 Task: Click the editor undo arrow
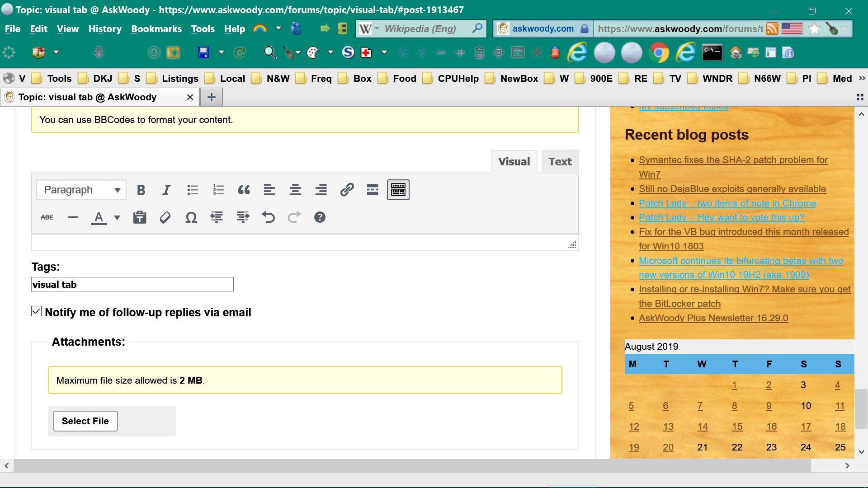tap(268, 217)
